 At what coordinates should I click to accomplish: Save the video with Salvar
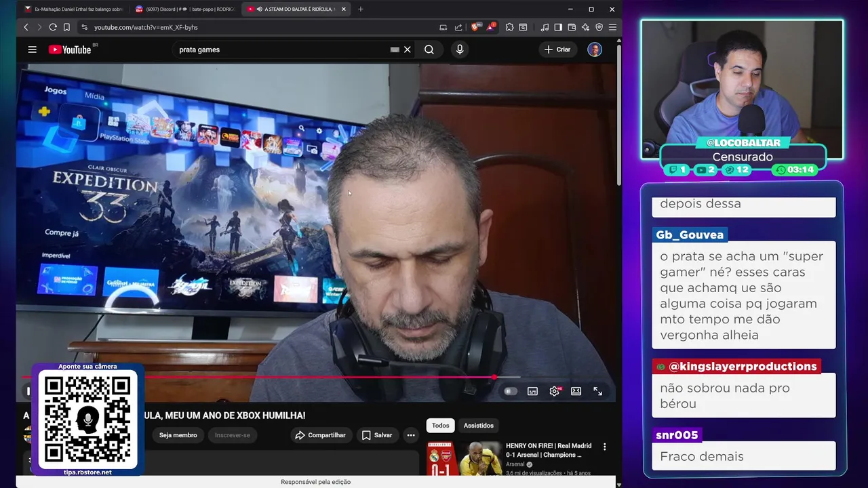[x=377, y=435]
